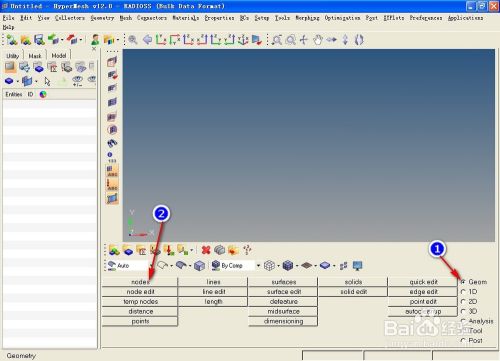Select the pan hand icon
Screen dimensions: 500x361
click(318, 40)
